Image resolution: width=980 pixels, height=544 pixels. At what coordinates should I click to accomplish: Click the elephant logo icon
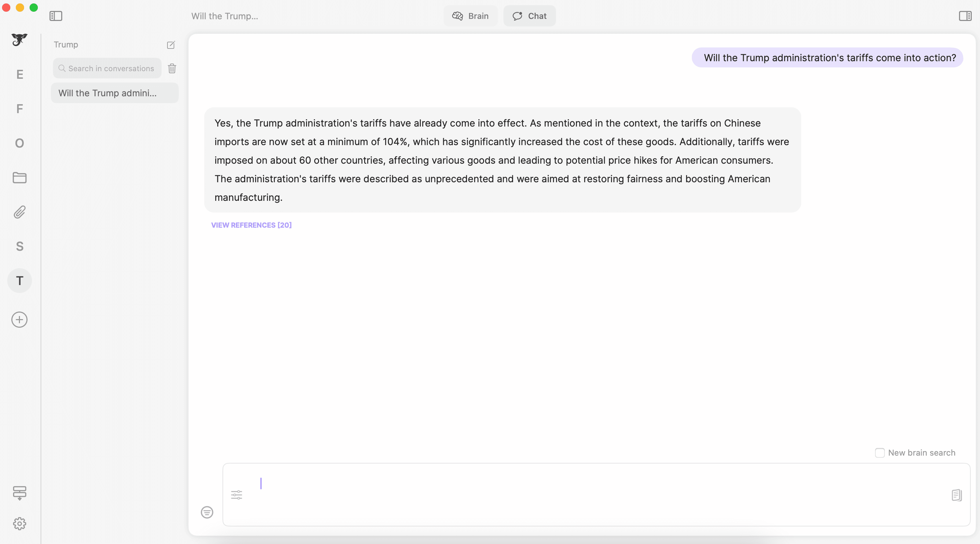tap(19, 40)
